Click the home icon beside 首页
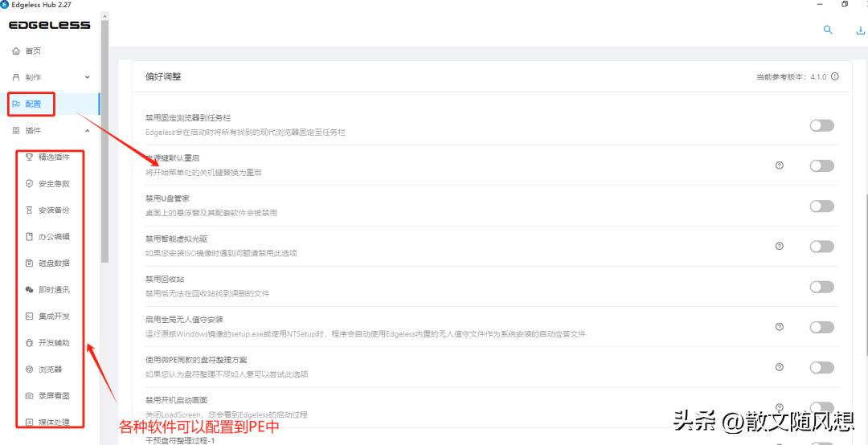This screenshot has height=445, width=868. coord(15,51)
